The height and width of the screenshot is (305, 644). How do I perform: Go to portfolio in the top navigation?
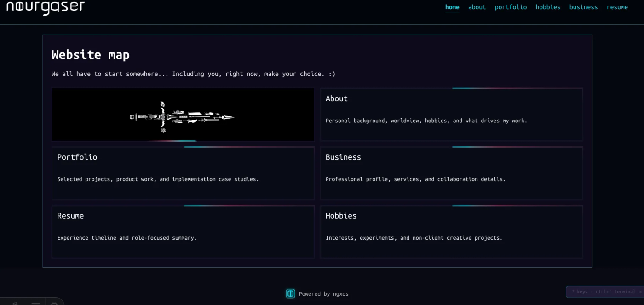pyautogui.click(x=511, y=7)
